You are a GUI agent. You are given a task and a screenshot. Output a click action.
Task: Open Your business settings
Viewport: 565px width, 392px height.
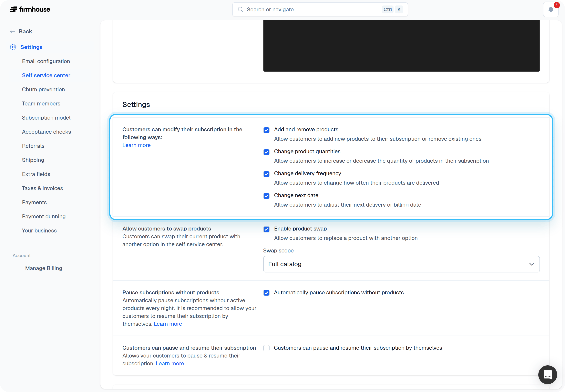click(x=39, y=231)
